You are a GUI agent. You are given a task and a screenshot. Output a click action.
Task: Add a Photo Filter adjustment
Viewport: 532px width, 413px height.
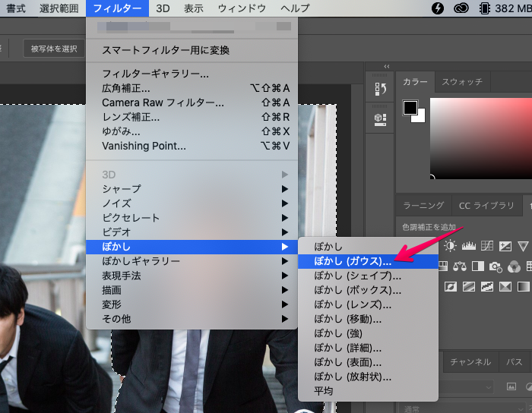coord(496,266)
